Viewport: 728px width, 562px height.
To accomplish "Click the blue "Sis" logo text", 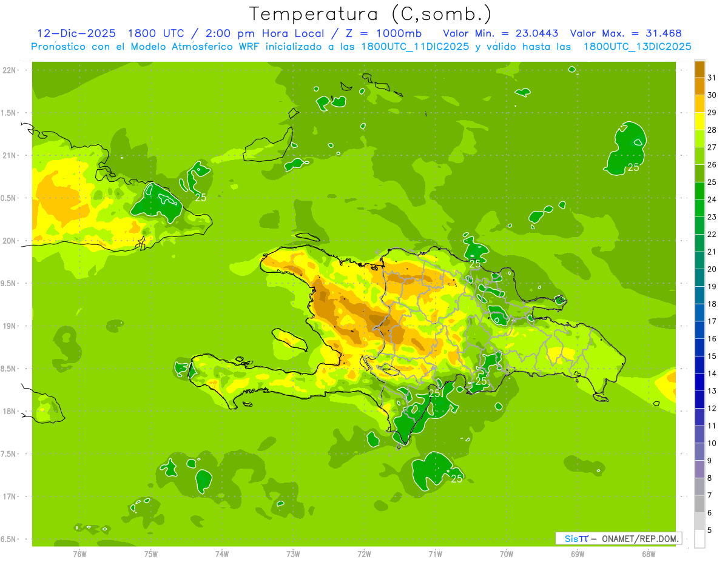I will pos(571,539).
